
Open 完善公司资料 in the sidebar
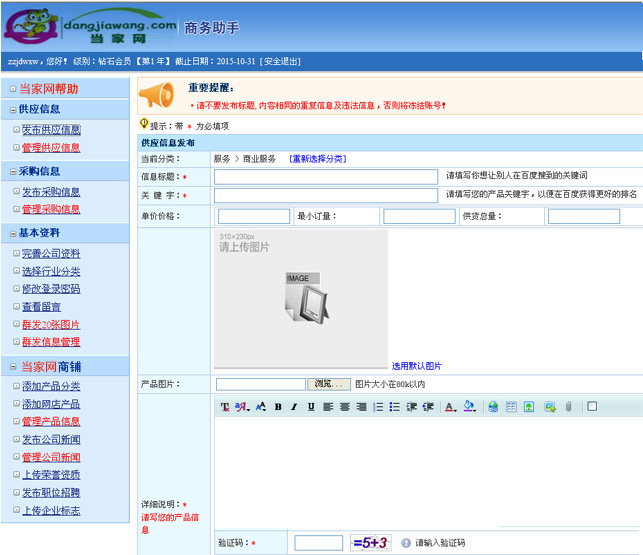point(51,254)
